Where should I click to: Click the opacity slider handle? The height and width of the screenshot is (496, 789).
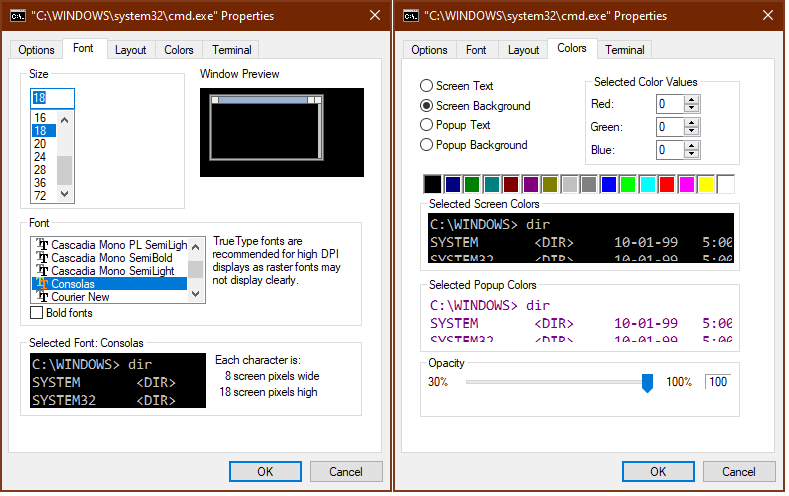pyautogui.click(x=648, y=383)
